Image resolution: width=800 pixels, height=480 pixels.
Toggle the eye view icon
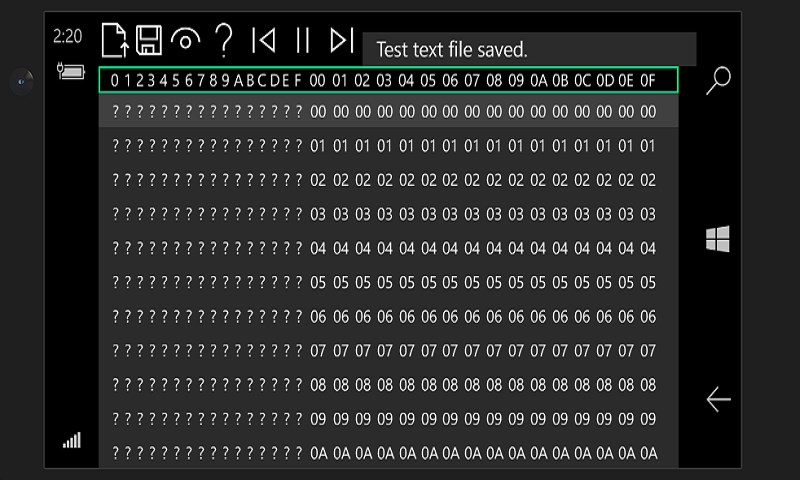pyautogui.click(x=186, y=40)
